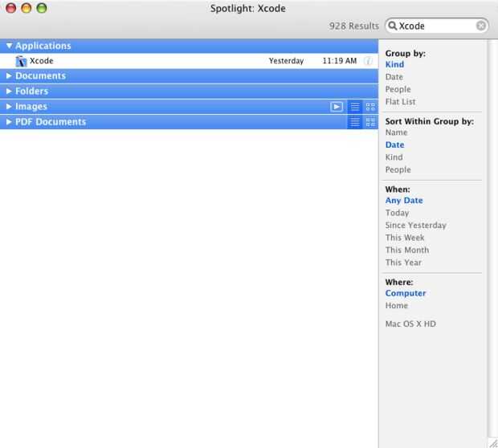
Task: Sort within group by Kind
Action: pos(394,157)
